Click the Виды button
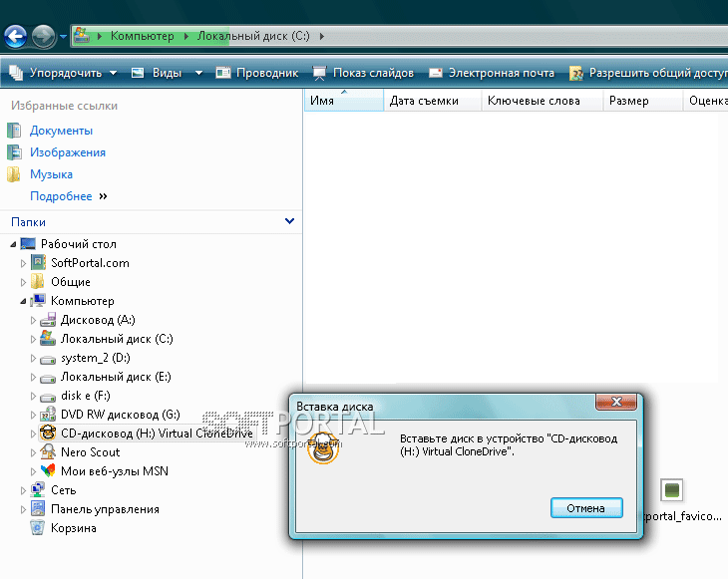This screenshot has width=728, height=579. click(x=167, y=73)
